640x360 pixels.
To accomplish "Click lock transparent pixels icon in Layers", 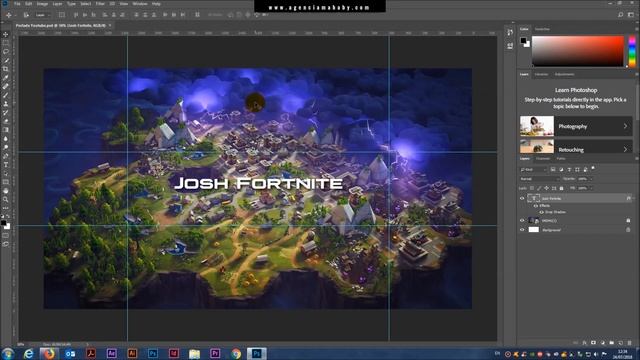I will [x=532, y=188].
